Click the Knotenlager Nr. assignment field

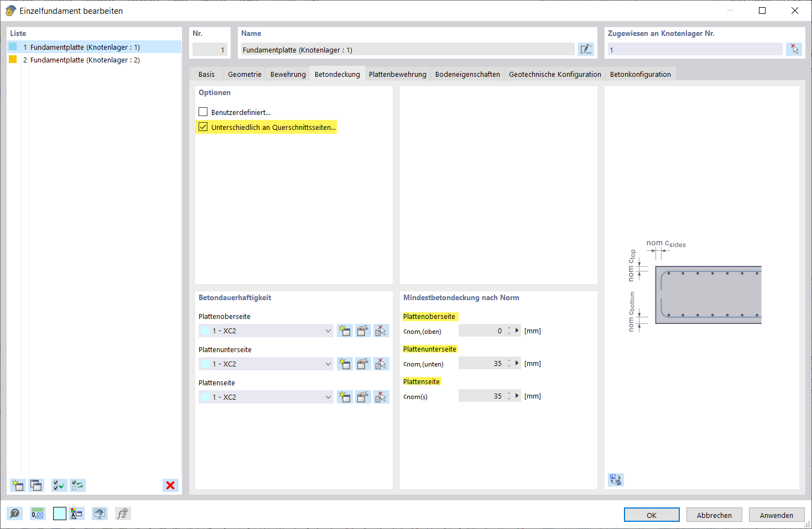[695, 50]
